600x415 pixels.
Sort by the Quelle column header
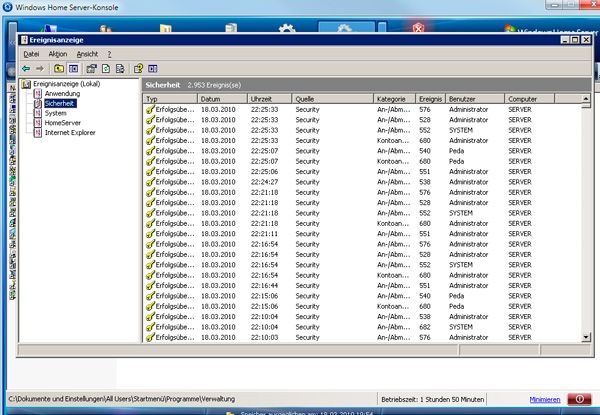(333, 99)
